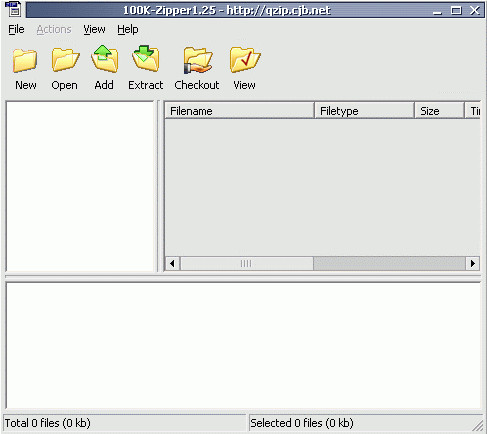Close the 100K-Zipper window
The height and width of the screenshot is (434, 487).
[x=475, y=10]
